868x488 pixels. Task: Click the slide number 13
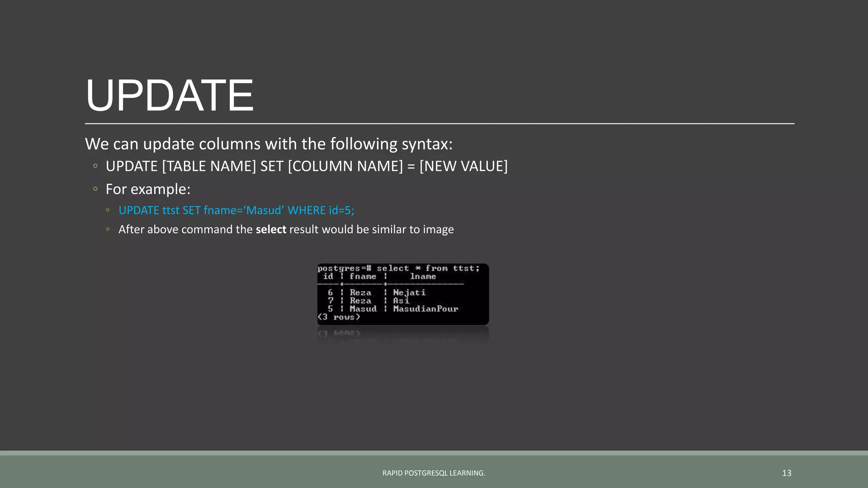(787, 473)
